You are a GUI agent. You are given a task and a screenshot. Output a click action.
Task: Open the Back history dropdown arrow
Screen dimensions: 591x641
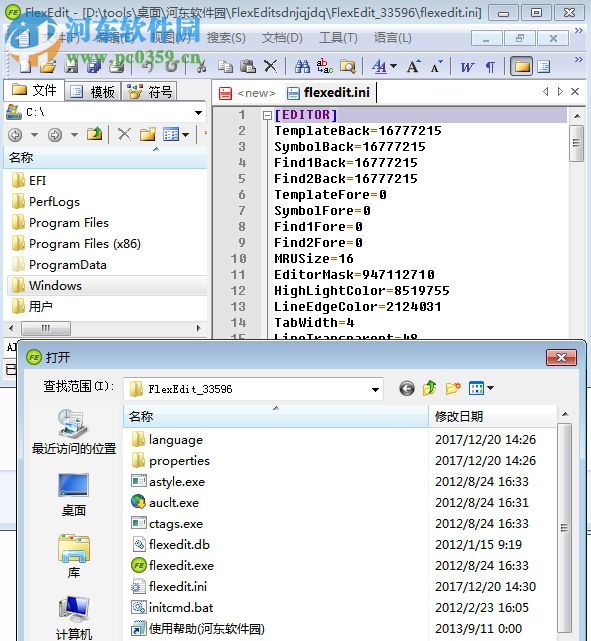click(34, 134)
